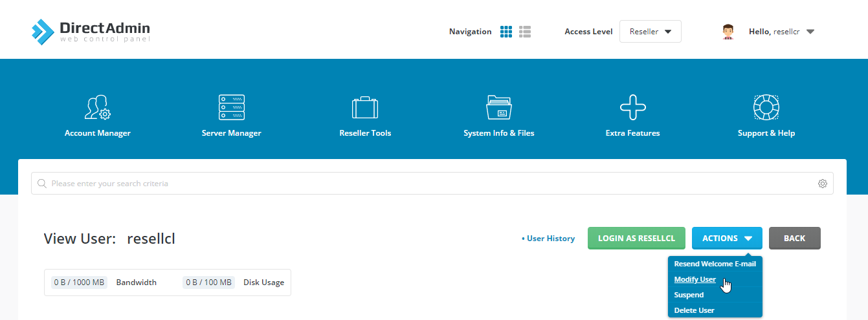This screenshot has width=868, height=320.
Task: Click the Server Manager label
Action: [232, 133]
